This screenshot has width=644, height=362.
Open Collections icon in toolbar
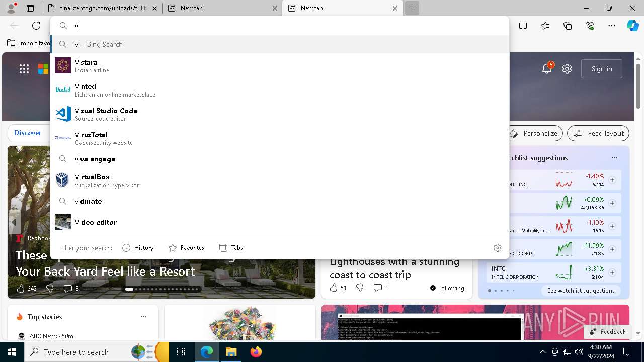point(568,26)
